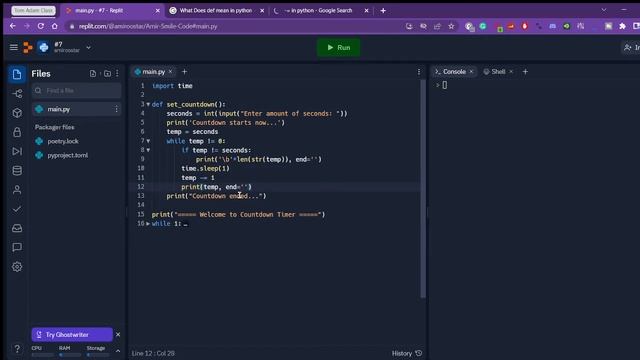Open browser tab search chevron
This screenshot has width=640, height=360.
click(604, 10)
